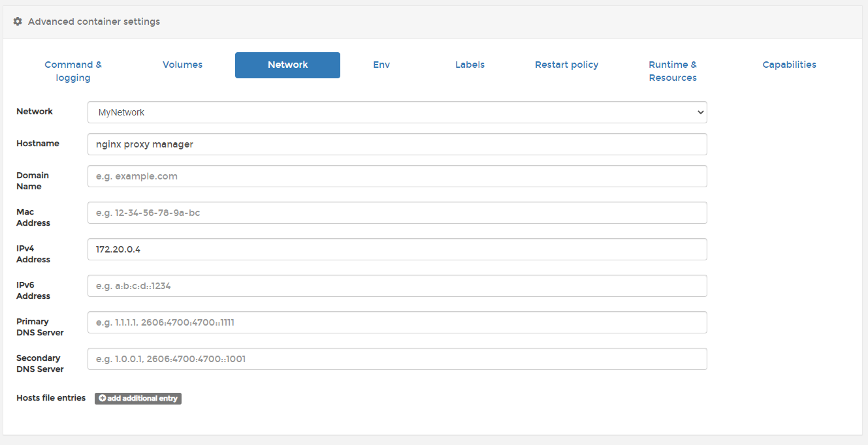The width and height of the screenshot is (868, 445).
Task: Open the Restart policy tab
Action: click(566, 65)
